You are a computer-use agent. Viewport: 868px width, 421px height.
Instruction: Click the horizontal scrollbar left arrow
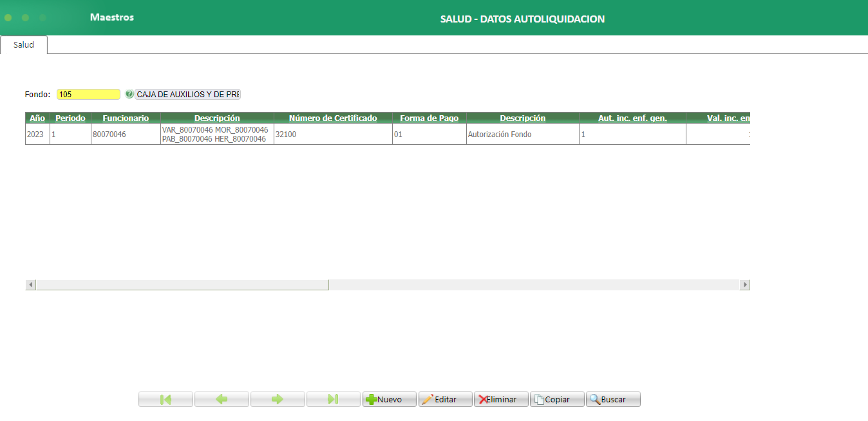(31, 285)
